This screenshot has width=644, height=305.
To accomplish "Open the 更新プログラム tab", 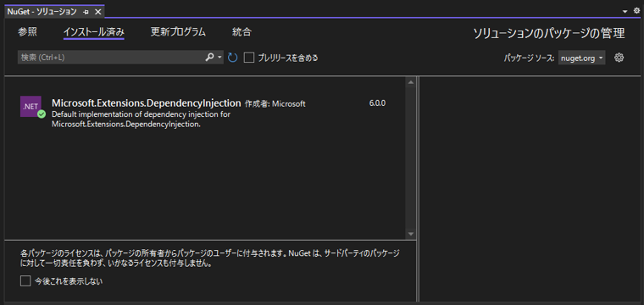I will (x=178, y=32).
